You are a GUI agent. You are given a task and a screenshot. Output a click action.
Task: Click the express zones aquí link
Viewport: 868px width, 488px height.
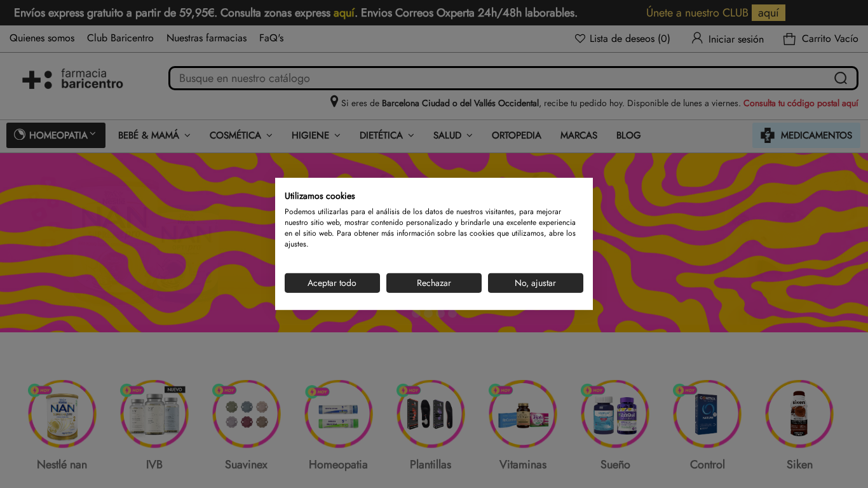point(344,13)
